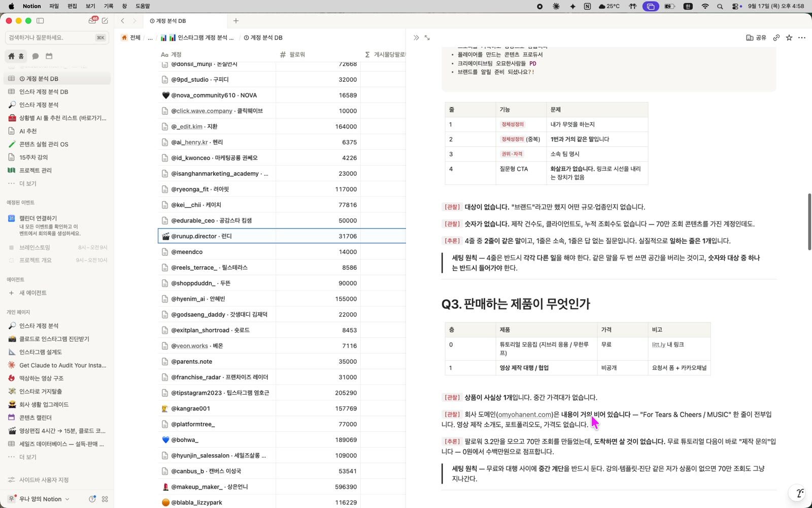Open the litt.ly link in table

click(658, 344)
